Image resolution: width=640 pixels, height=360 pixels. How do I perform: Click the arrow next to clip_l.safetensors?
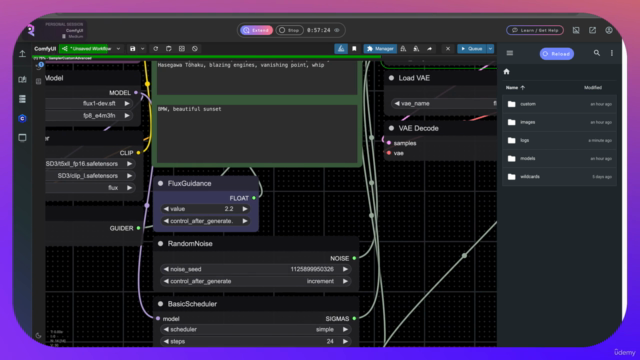tap(129, 176)
